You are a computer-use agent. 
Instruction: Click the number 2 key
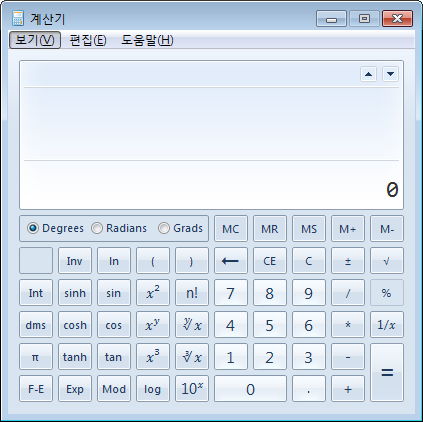(x=270, y=357)
